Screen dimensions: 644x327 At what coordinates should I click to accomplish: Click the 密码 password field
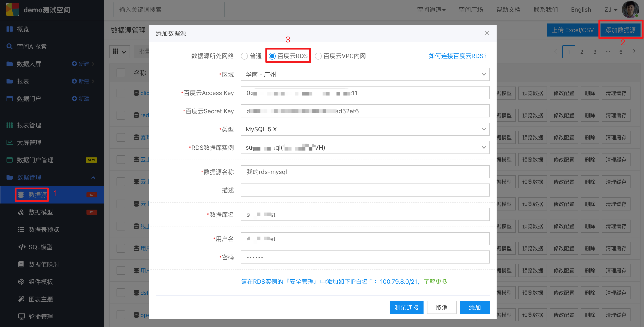pyautogui.click(x=365, y=257)
